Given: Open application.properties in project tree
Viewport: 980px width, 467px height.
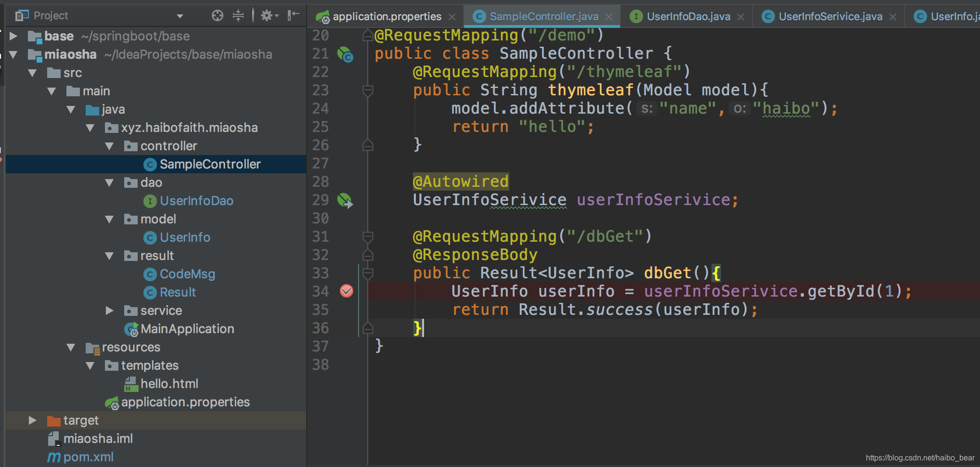Looking at the screenshot, I should (185, 402).
